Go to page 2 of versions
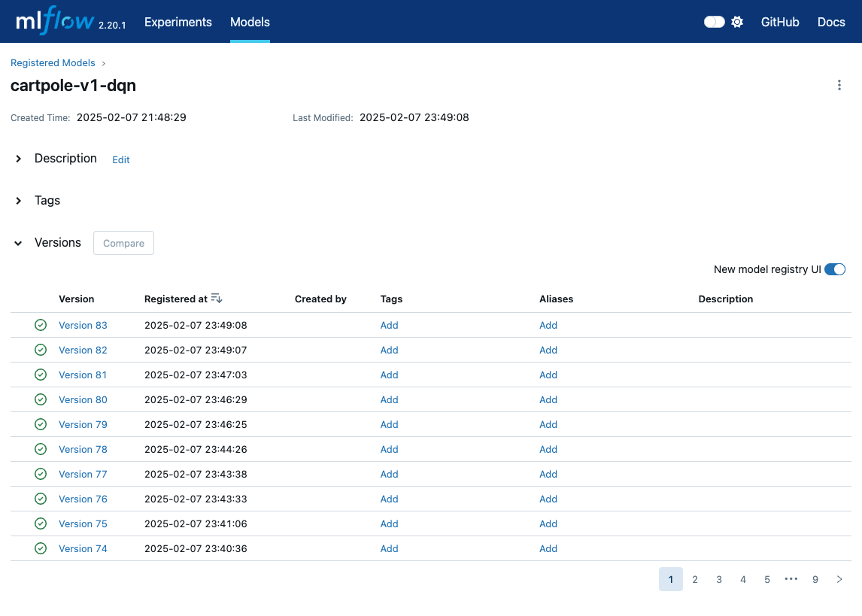Image resolution: width=862 pixels, height=616 pixels. pyautogui.click(x=695, y=579)
